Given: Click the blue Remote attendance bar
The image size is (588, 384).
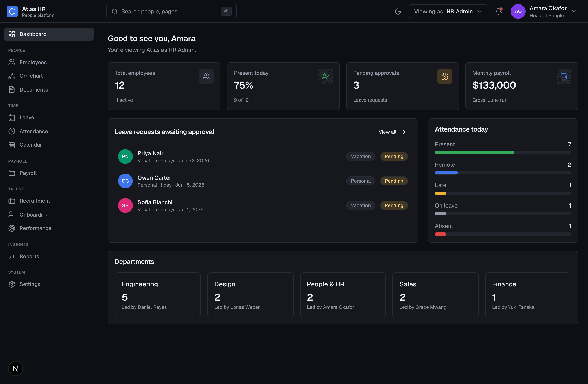Looking at the screenshot, I should pos(446,173).
